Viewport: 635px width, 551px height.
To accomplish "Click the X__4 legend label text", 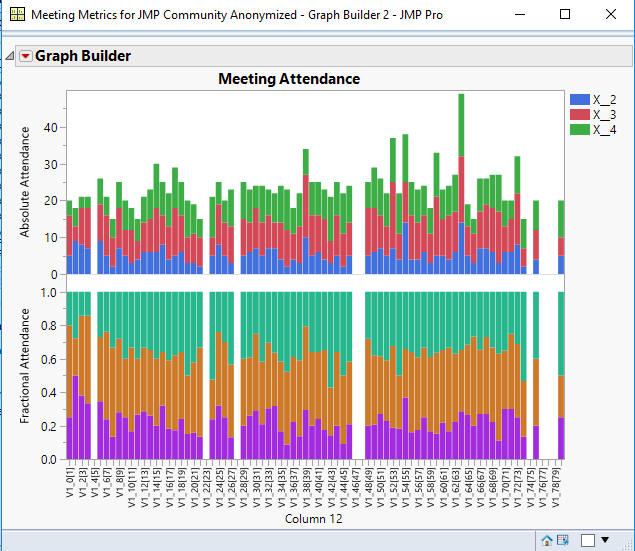I will point(604,129).
